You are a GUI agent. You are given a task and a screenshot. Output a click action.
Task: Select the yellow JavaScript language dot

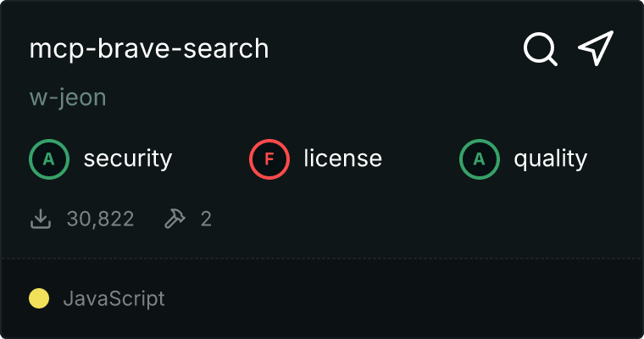(x=39, y=298)
